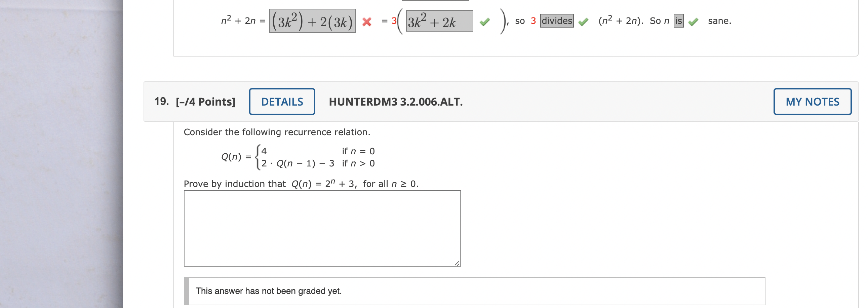868x308 pixels.
Task: Click the Prove by induction prompt text
Action: 301,184
